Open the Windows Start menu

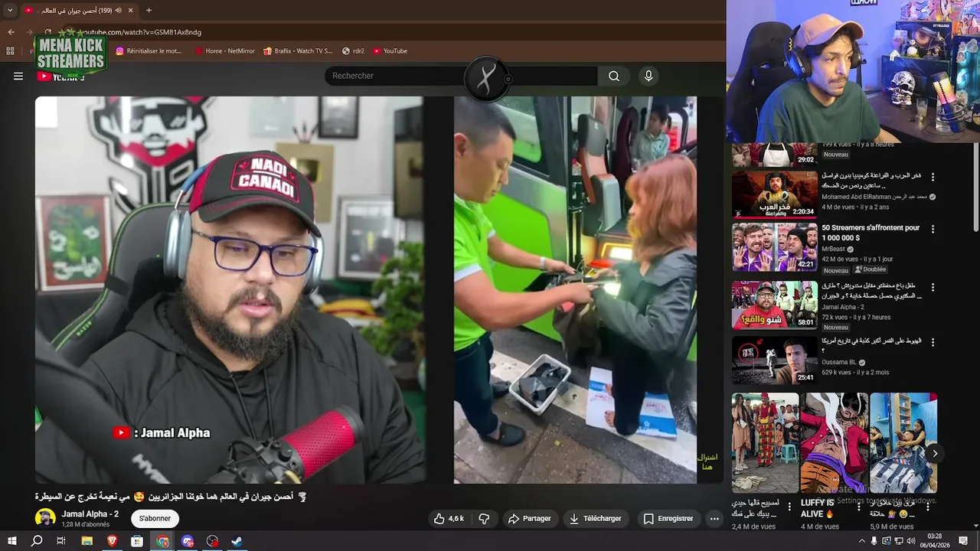tap(12, 541)
